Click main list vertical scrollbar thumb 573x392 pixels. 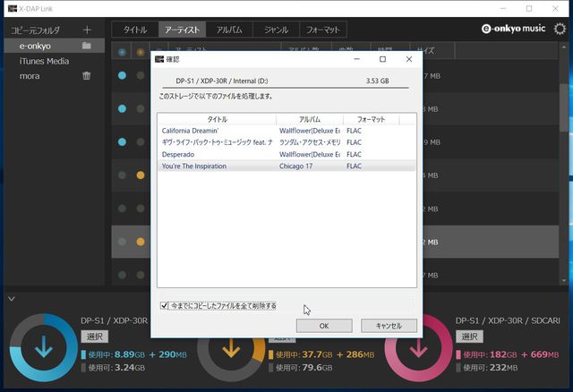pos(564,107)
